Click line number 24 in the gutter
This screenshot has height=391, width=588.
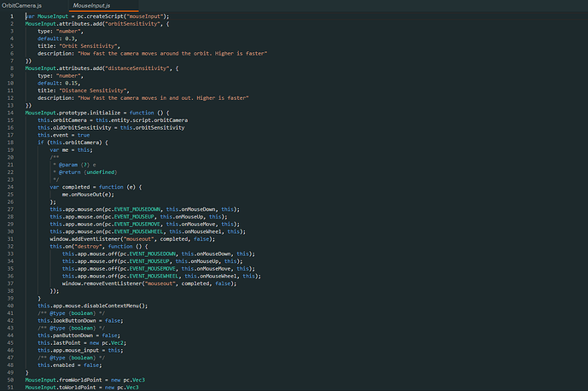tap(10, 187)
